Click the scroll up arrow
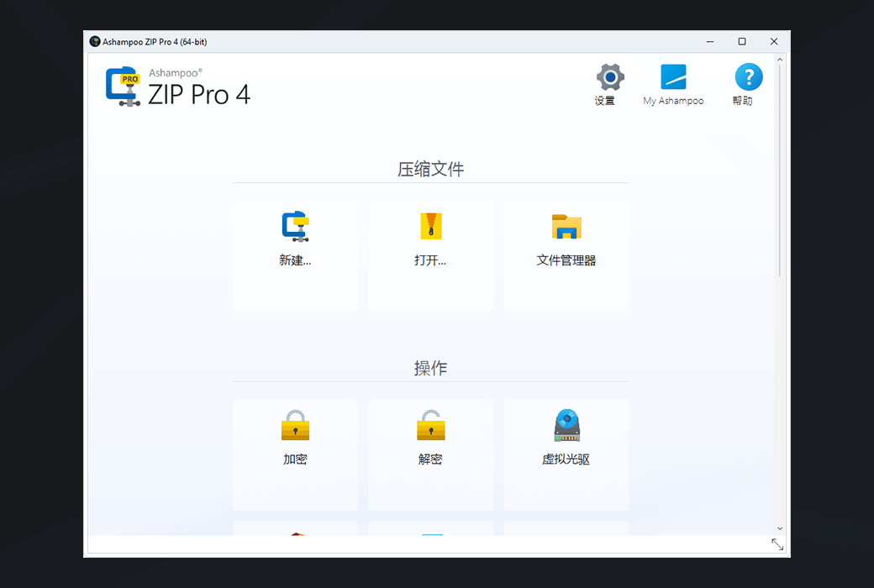This screenshot has height=588, width=874. pyautogui.click(x=780, y=60)
